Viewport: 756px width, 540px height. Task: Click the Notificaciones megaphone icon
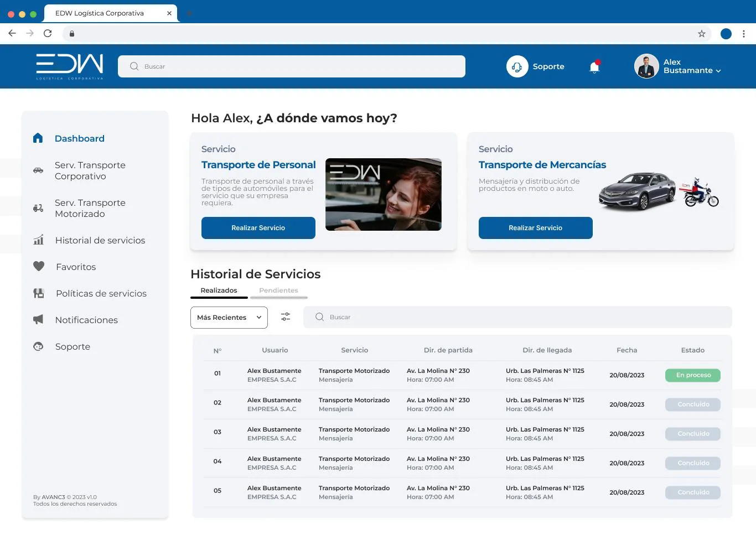click(38, 319)
